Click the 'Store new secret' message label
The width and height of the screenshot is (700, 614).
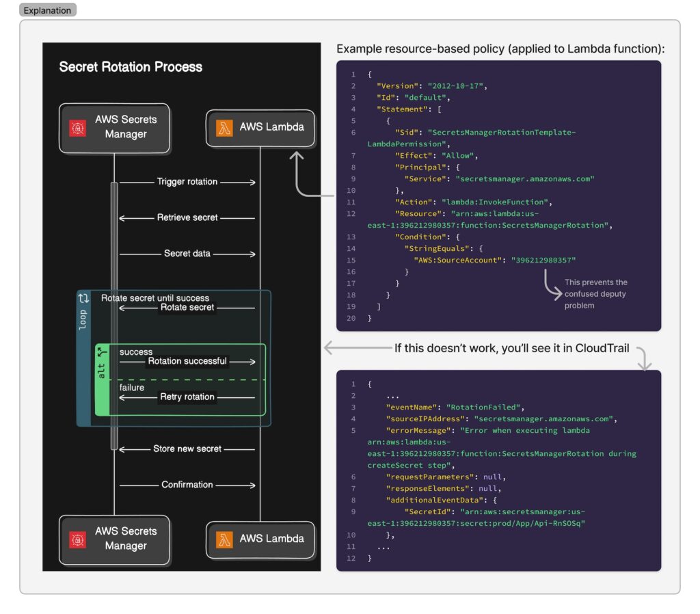(187, 449)
